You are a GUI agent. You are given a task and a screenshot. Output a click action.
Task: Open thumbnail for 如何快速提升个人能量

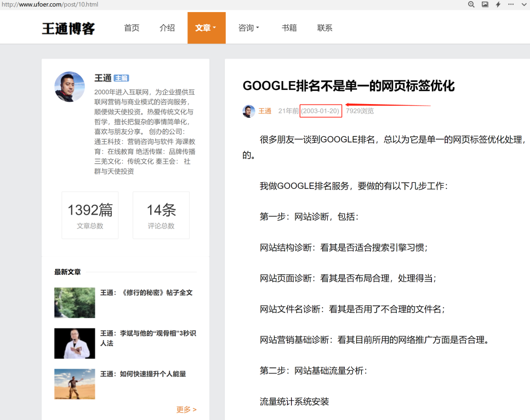tap(75, 384)
